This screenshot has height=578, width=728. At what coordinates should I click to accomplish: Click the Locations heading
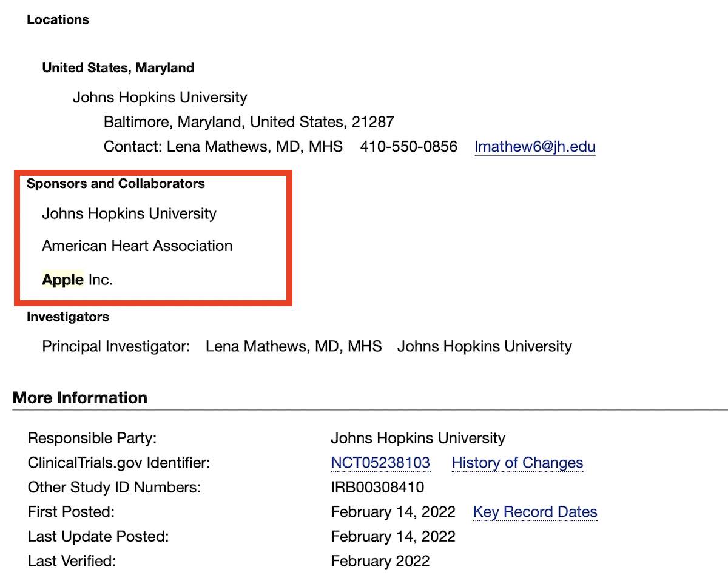point(58,19)
